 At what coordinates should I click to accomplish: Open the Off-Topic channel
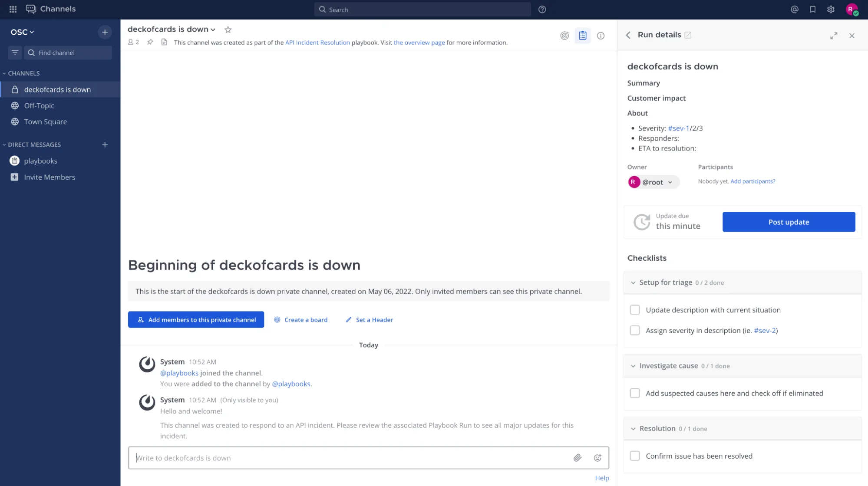[x=60, y=105]
